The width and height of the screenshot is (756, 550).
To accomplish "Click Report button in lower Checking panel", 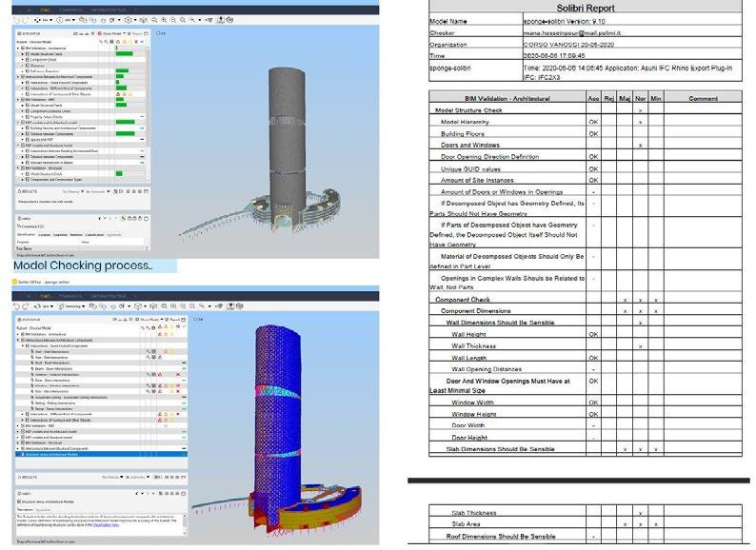I will click(x=172, y=319).
